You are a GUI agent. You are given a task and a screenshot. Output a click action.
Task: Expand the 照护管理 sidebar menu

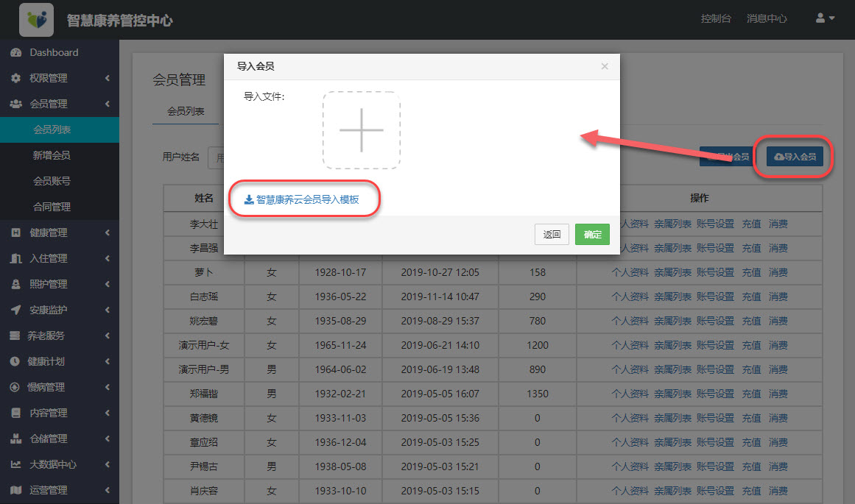point(59,284)
